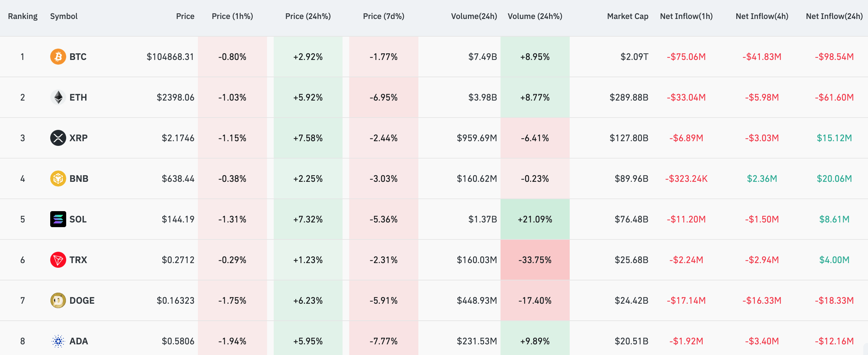868x355 pixels.
Task: Click the Dogecoin icon
Action: tap(58, 300)
